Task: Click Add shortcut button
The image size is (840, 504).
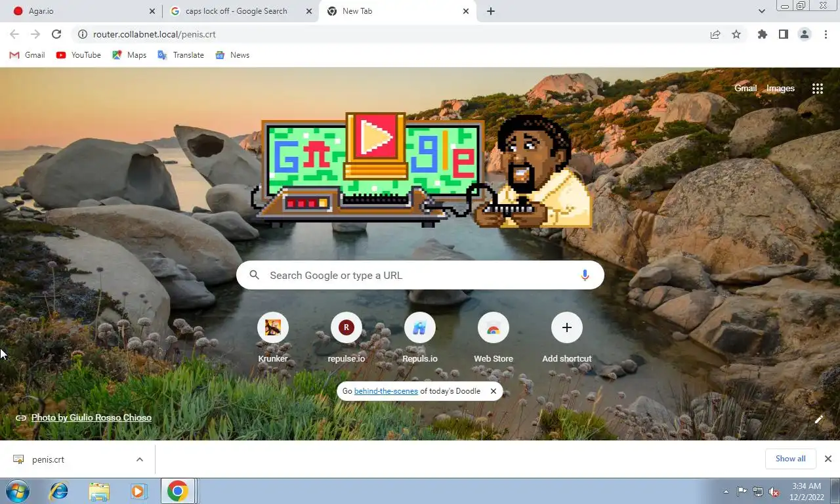Action: point(567,337)
